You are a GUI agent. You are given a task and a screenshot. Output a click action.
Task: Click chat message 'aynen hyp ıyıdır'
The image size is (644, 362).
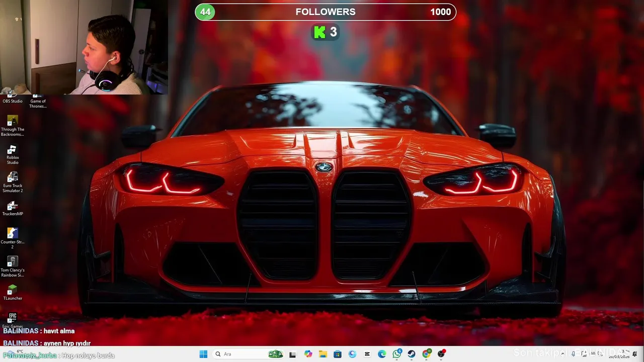pyautogui.click(x=67, y=343)
